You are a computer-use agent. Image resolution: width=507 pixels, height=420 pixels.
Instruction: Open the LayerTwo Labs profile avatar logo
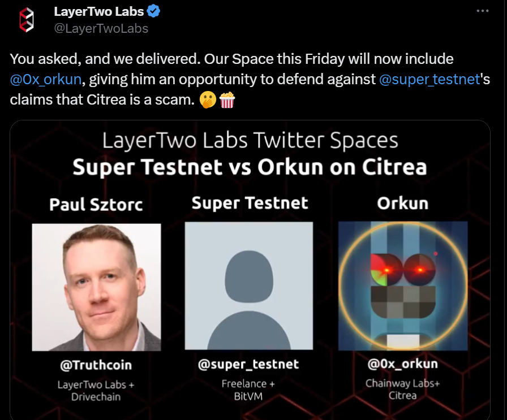[x=27, y=20]
